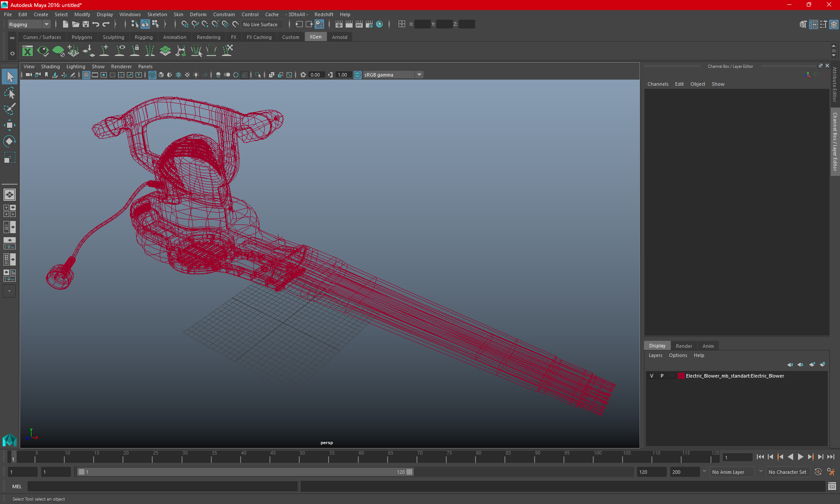The height and width of the screenshot is (504, 840).
Task: Open the File menu
Action: (x=8, y=14)
